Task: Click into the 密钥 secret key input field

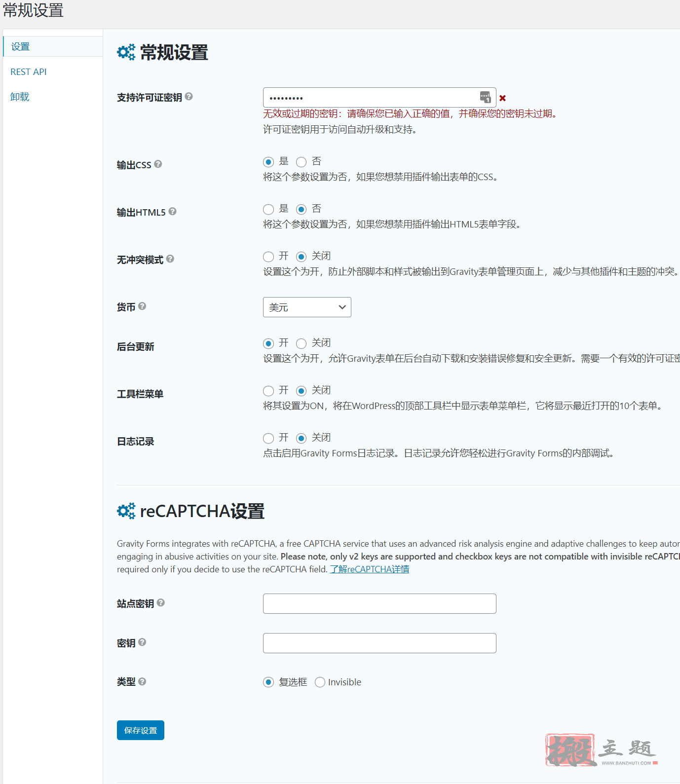Action: point(379,643)
